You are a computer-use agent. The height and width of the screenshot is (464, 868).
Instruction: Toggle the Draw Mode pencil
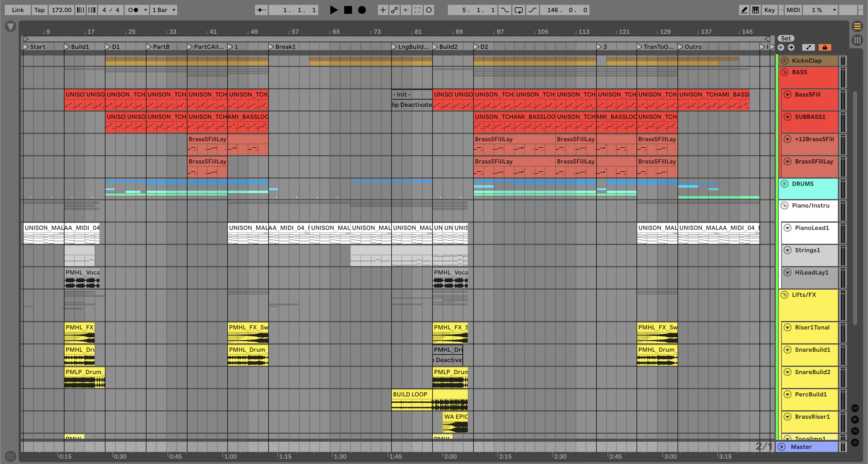(744, 10)
